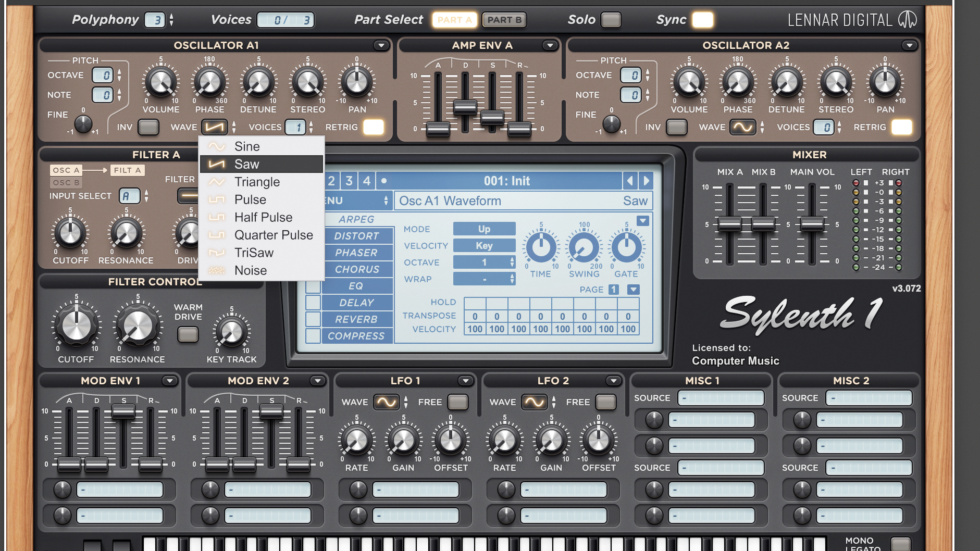Open Mod Env 2 dropdown arrow
980x551 pixels.
317,381
